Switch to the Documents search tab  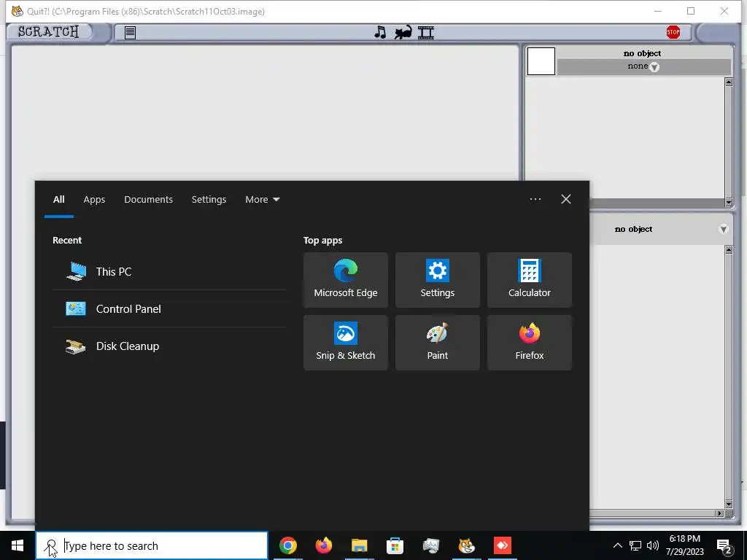click(148, 200)
